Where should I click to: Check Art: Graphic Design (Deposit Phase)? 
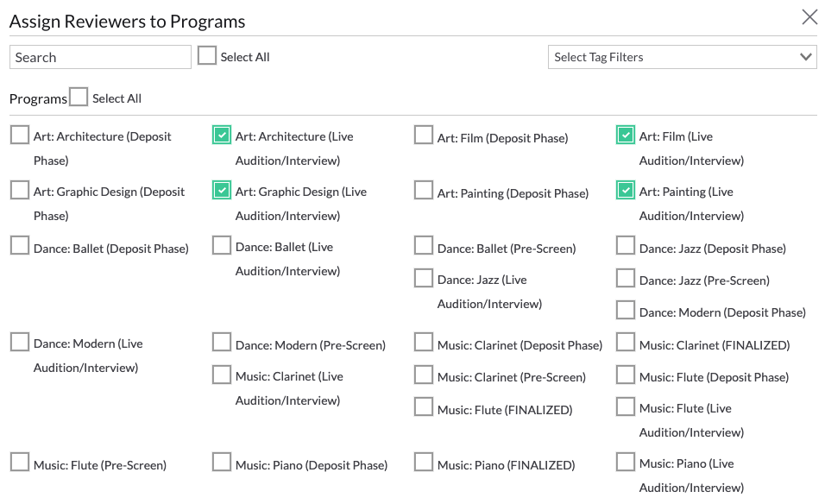[19, 190]
